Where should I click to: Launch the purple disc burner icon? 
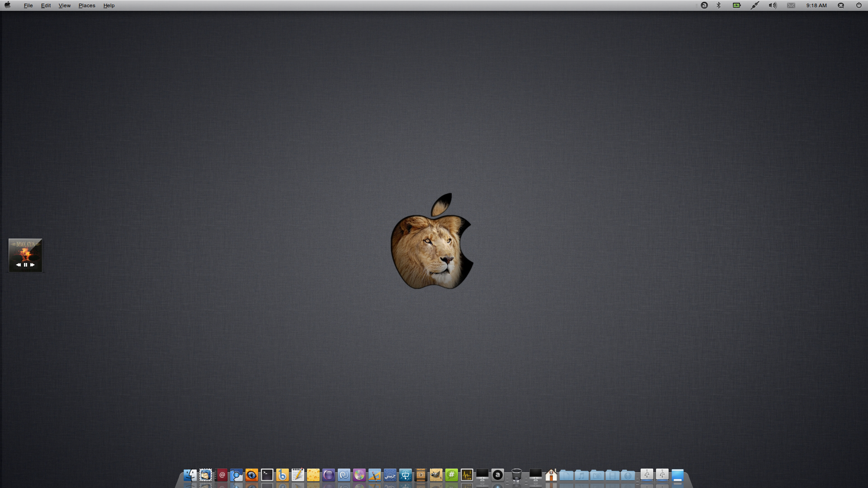pyautogui.click(x=359, y=475)
